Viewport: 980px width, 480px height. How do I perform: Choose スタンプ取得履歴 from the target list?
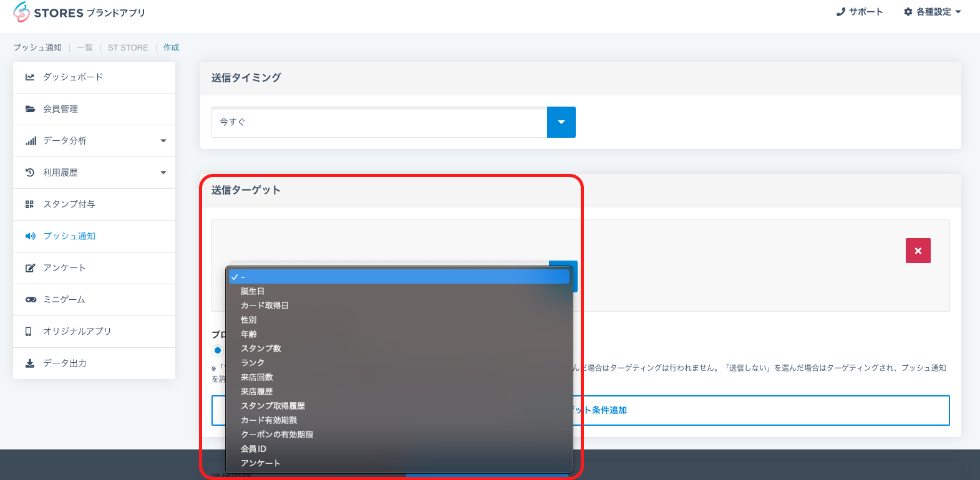pyautogui.click(x=399, y=406)
